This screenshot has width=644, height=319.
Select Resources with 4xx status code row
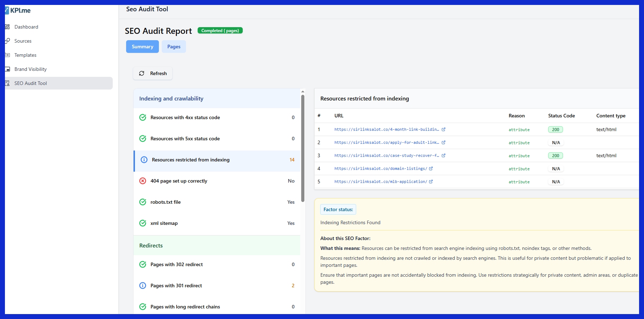click(217, 117)
